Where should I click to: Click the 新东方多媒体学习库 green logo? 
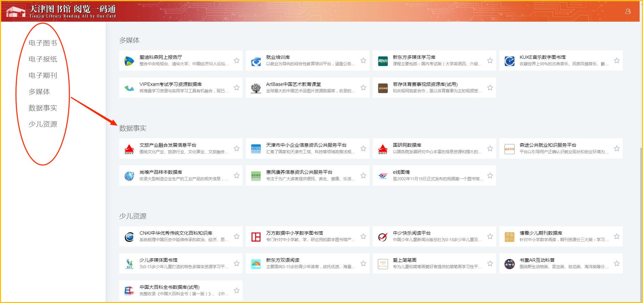click(383, 61)
